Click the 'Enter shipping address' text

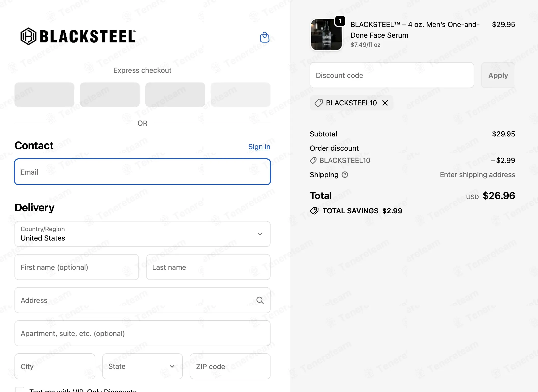[x=477, y=175]
